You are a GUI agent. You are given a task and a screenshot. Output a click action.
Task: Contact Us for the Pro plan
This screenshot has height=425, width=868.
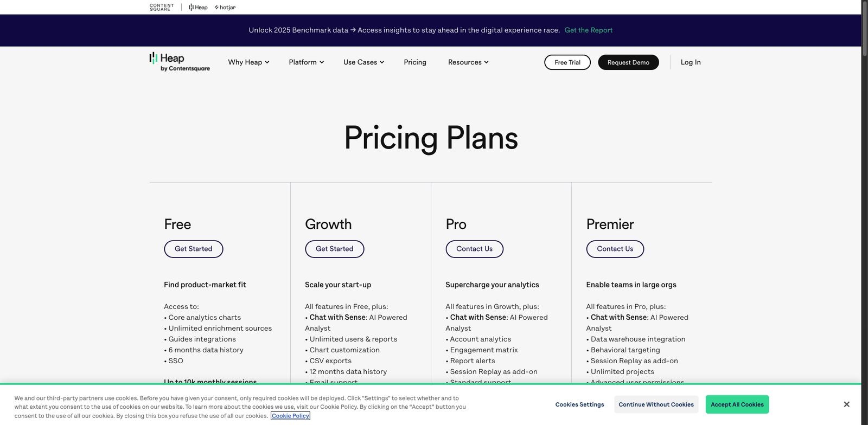point(474,249)
